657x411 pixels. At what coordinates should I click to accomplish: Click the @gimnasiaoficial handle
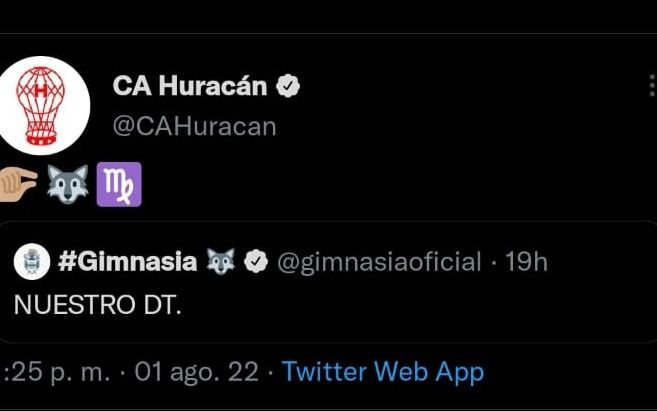pos(379,262)
